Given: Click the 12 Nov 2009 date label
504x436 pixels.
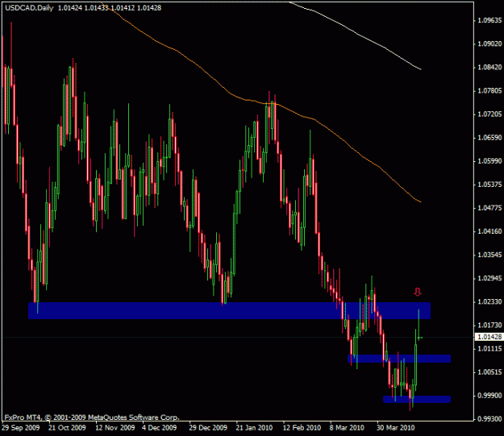Looking at the screenshot, I should 115,428.
